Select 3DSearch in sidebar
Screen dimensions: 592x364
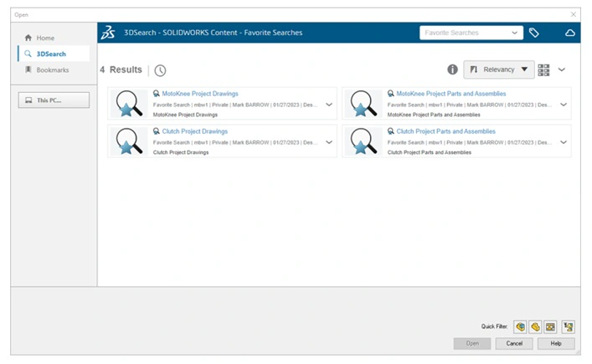(x=54, y=54)
